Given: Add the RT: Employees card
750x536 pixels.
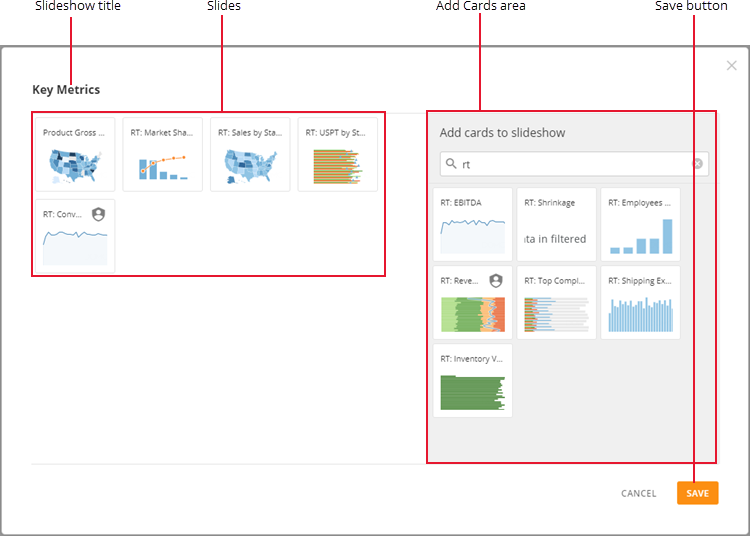Looking at the screenshot, I should [x=640, y=224].
